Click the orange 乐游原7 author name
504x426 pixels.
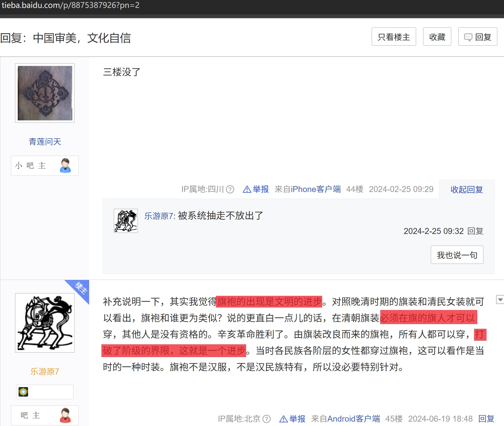(45, 372)
